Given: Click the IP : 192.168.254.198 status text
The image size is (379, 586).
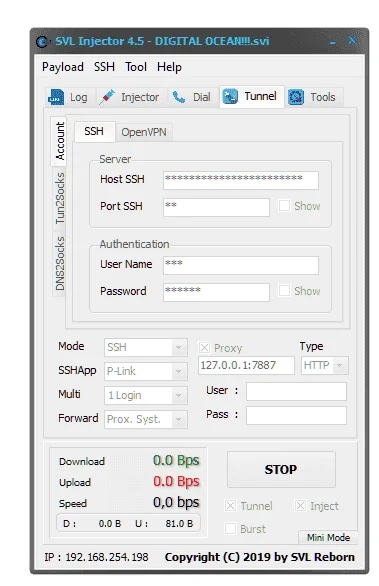Looking at the screenshot, I should (x=96, y=557).
